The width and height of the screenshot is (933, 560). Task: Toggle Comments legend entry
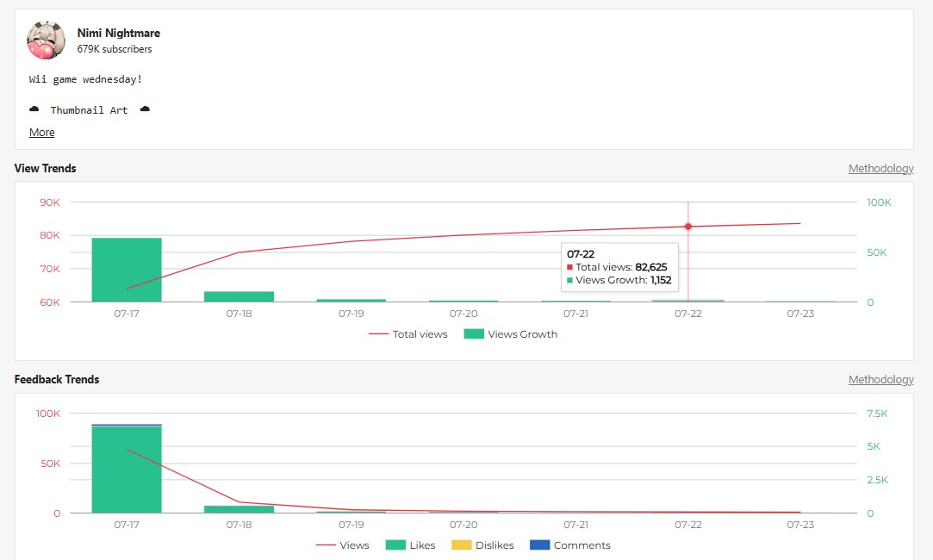click(x=570, y=545)
